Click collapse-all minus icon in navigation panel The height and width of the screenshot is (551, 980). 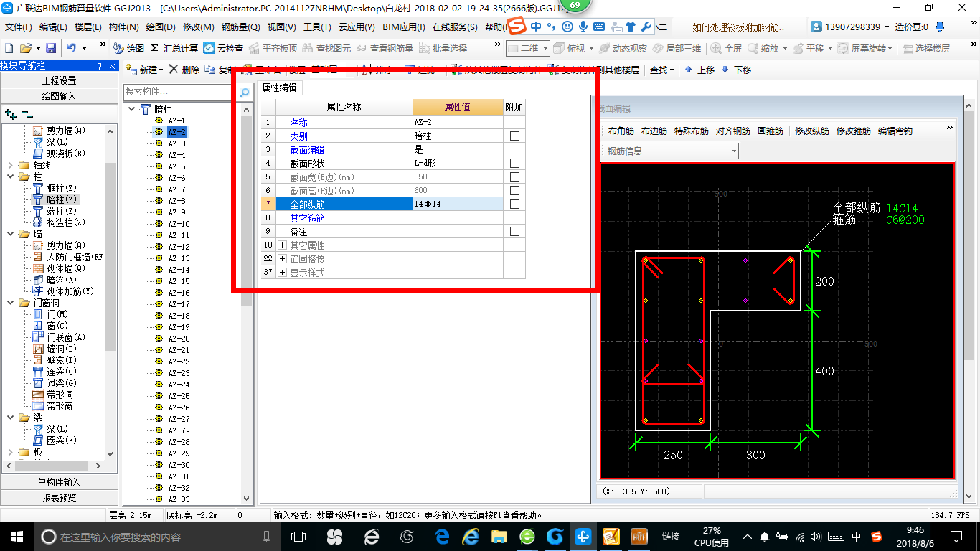click(x=27, y=113)
